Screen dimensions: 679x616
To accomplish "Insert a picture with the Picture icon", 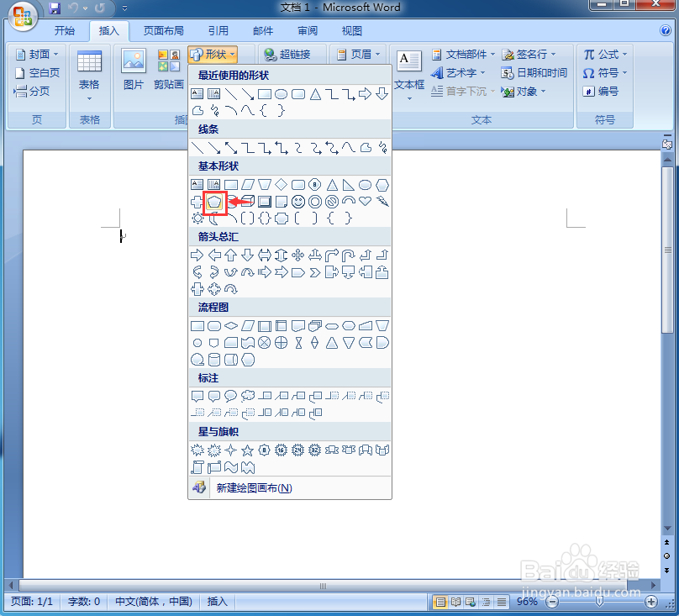I will coord(134,69).
